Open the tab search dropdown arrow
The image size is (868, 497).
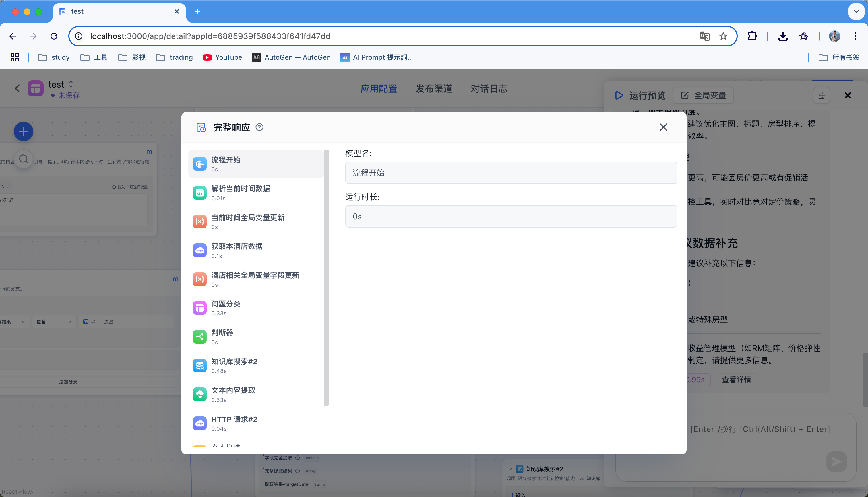(856, 11)
